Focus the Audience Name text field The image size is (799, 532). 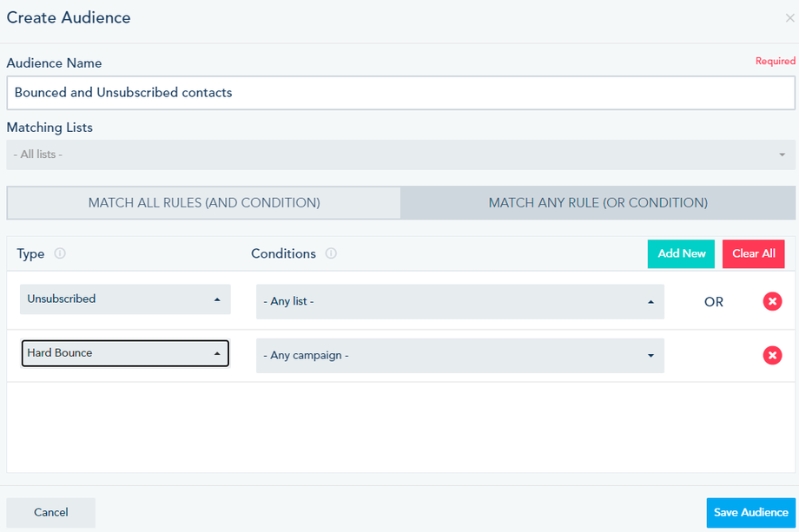pyautogui.click(x=399, y=93)
